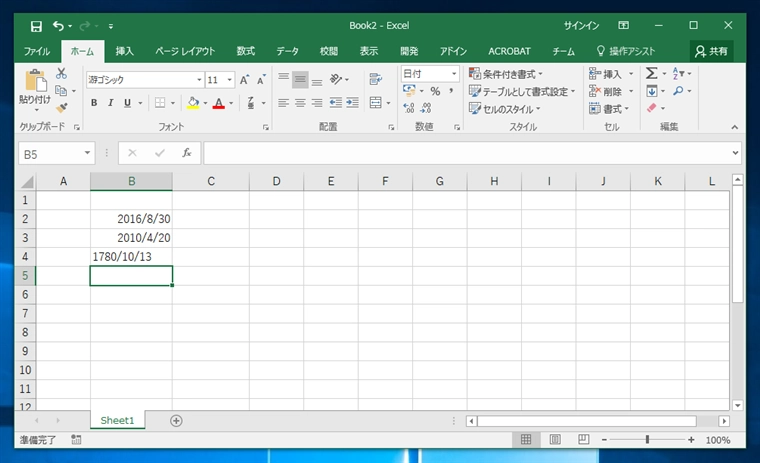
Task: Apply accounting currency format
Action: pos(409,91)
